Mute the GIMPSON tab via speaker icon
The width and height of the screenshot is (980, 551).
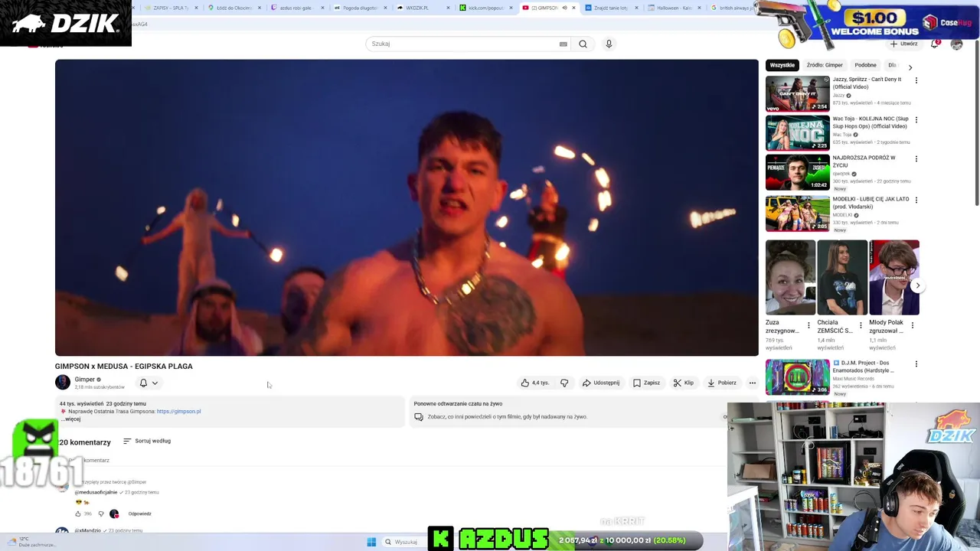(564, 8)
